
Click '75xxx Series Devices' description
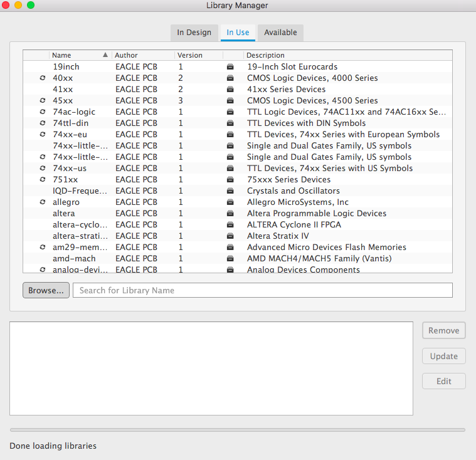(288, 179)
